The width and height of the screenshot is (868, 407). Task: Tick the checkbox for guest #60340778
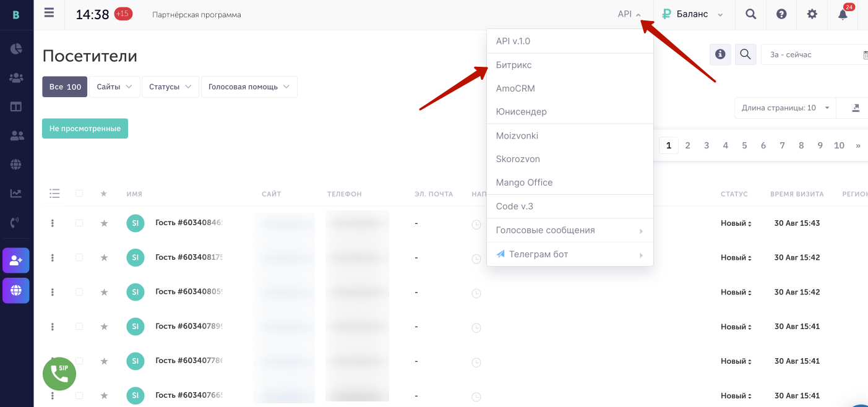coord(79,361)
